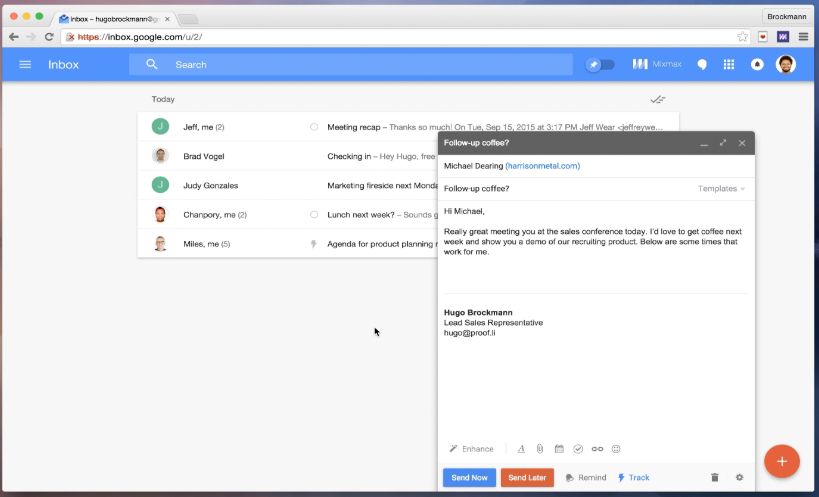This screenshot has height=497, width=819.
Task: Open the notifications bell
Action: [x=757, y=65]
